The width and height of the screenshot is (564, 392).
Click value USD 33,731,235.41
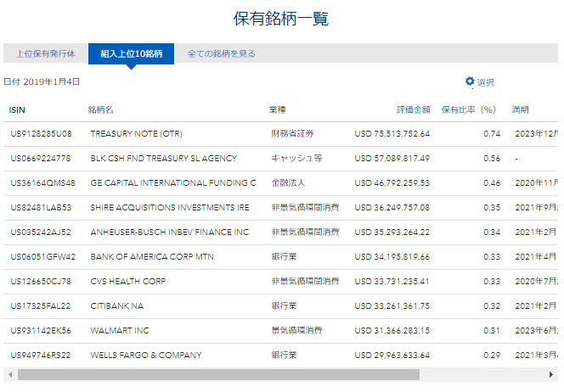(x=392, y=282)
